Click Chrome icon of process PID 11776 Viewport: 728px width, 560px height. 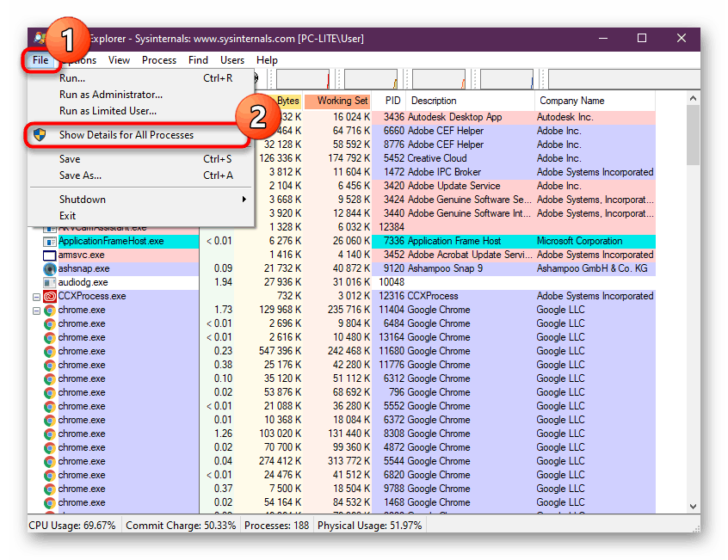(50, 365)
